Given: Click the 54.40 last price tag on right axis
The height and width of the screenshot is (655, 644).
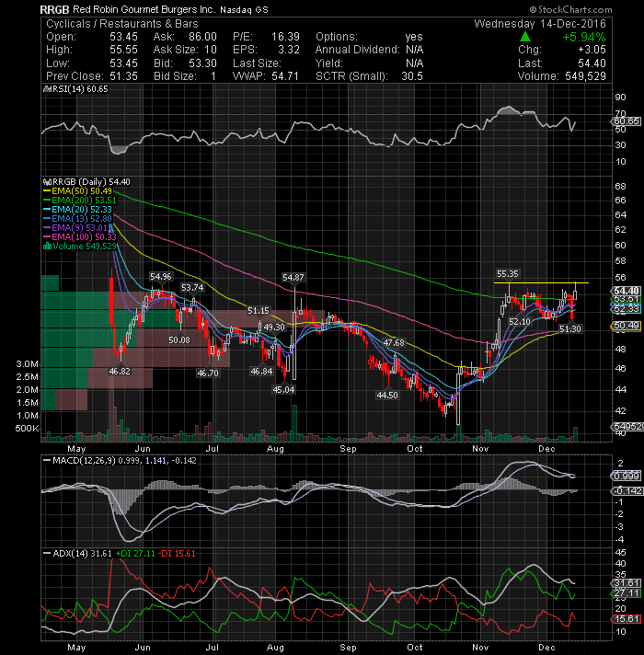Looking at the screenshot, I should 626,291.
